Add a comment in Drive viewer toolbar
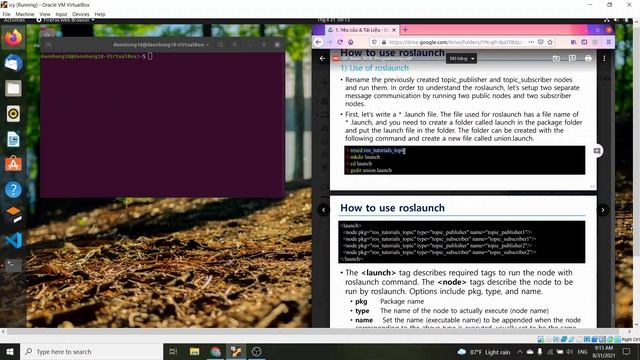Viewport: 640px width, 360px height. 572,58
